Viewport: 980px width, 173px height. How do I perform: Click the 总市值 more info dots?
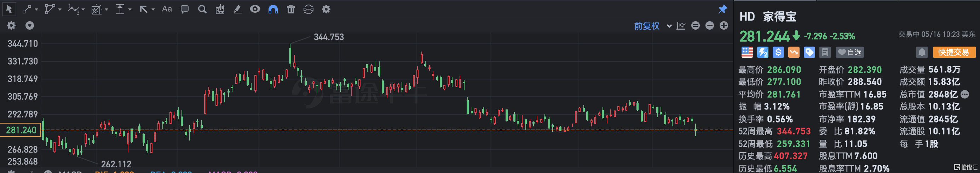tap(964, 94)
